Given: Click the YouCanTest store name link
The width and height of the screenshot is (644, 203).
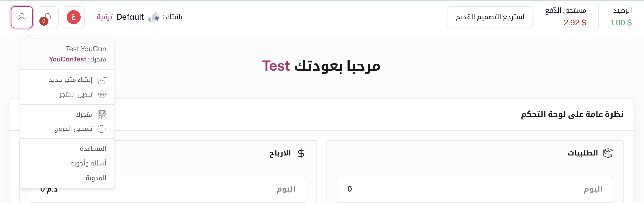Looking at the screenshot, I should [x=67, y=59].
